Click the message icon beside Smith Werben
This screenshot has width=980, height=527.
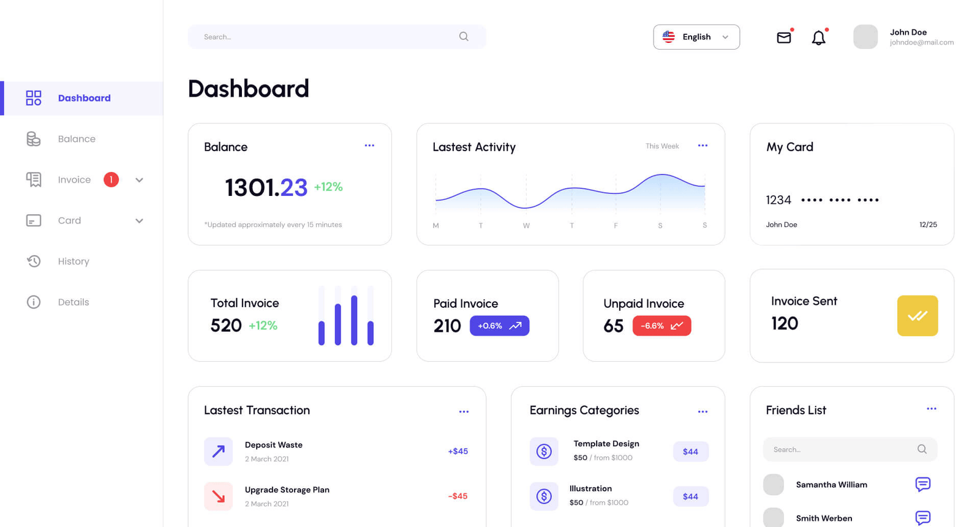click(922, 517)
